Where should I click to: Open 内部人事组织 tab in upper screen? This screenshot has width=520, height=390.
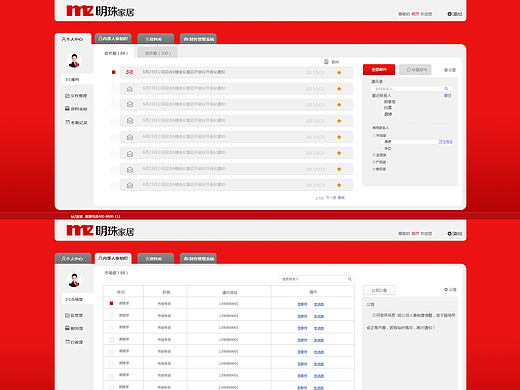113,39
